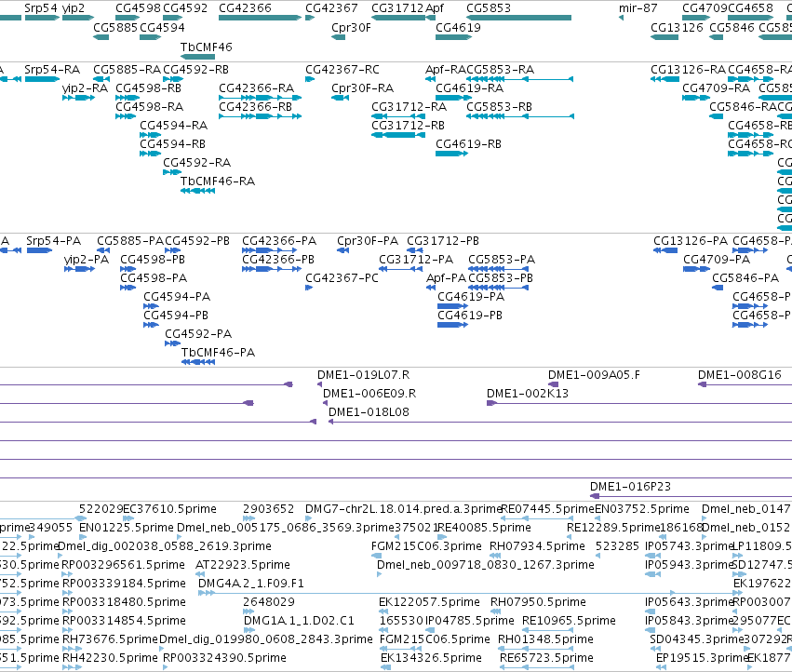This screenshot has height=672, width=792.
Task: Select protein CG4619-PA
Action: [452, 306]
